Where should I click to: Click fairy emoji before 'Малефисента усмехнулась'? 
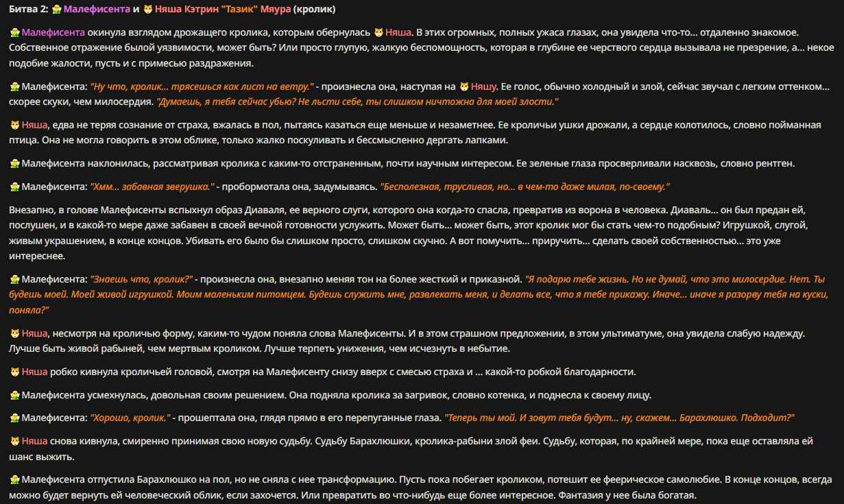tap(14, 396)
